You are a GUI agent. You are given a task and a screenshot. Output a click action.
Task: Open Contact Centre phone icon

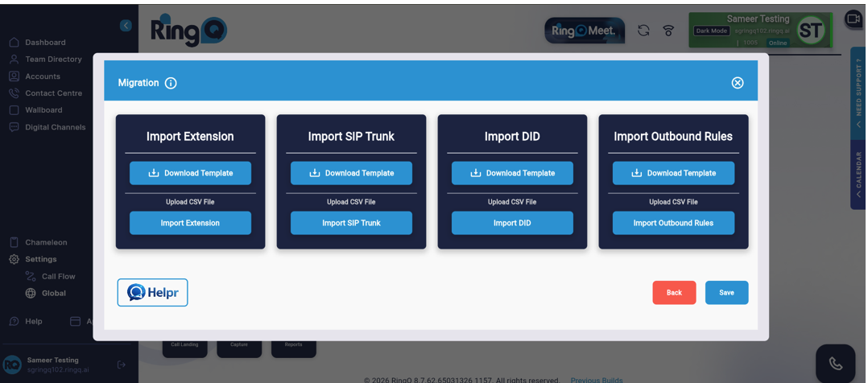click(14, 93)
